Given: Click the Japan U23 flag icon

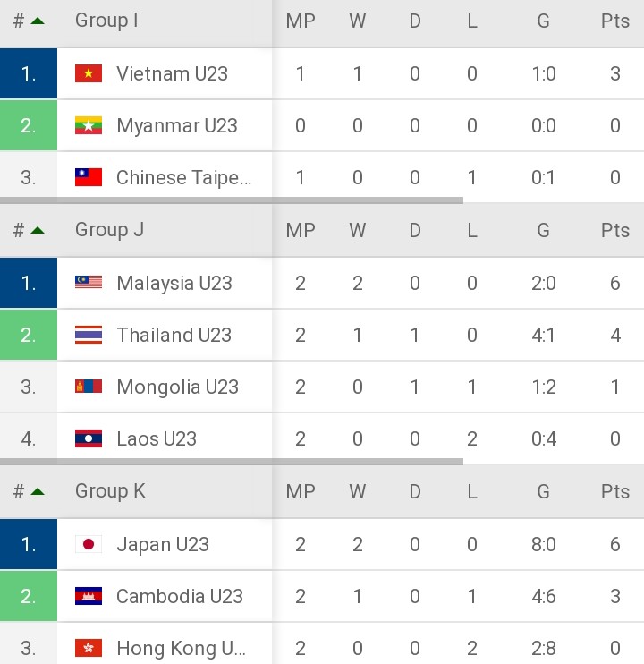Looking at the screenshot, I should (89, 544).
